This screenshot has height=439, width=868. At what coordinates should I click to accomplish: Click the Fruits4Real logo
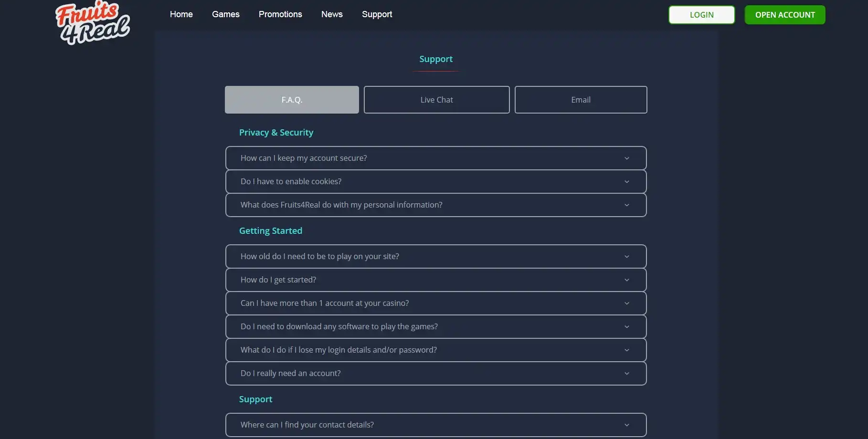tap(93, 23)
